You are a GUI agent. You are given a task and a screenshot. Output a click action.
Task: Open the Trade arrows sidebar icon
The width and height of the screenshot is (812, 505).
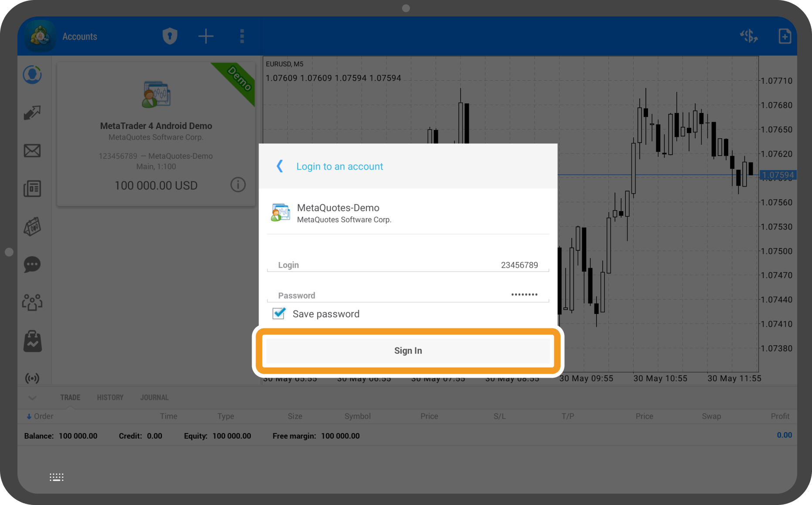(32, 113)
